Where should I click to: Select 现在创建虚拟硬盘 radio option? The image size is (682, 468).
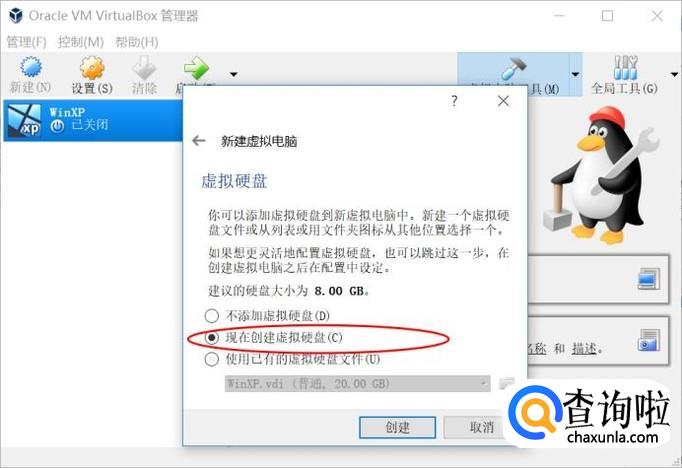click(211, 338)
